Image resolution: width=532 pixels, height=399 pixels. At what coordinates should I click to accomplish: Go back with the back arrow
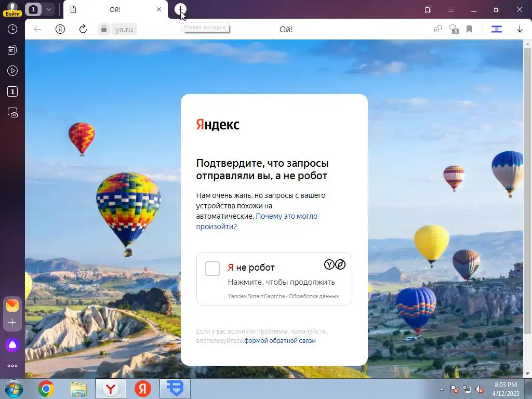(x=37, y=30)
